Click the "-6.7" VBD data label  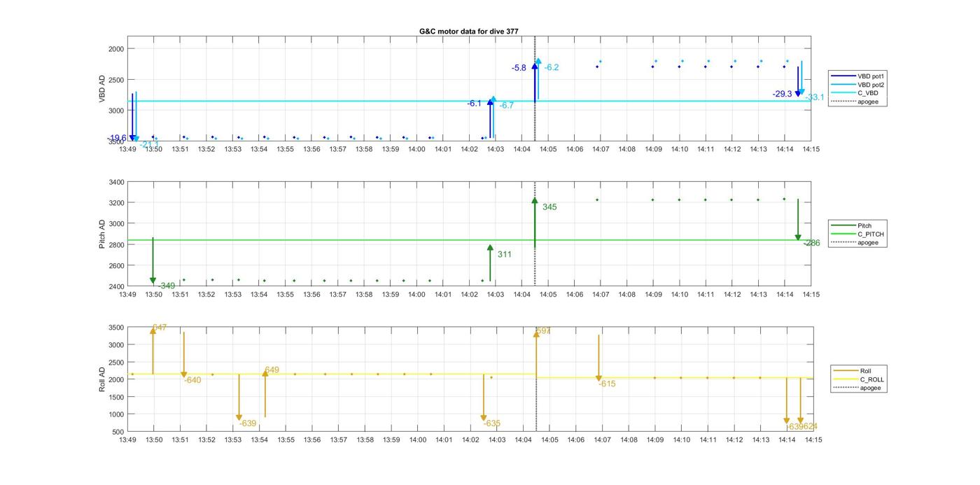click(507, 106)
